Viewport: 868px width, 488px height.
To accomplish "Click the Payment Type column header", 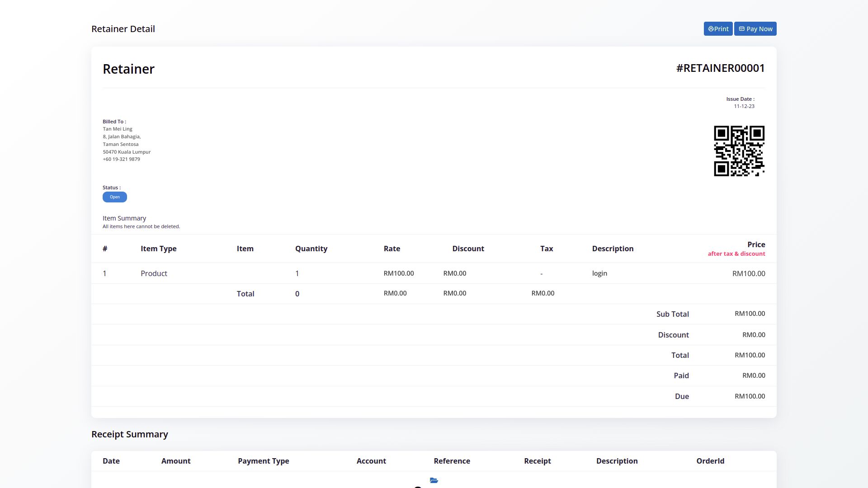I will 263,461.
